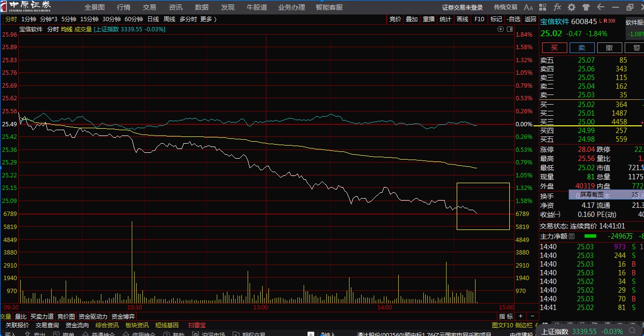Viewport: 644px width, 336px height.
Task: Open the 板块资讯 bottom tab
Action: click(137, 325)
